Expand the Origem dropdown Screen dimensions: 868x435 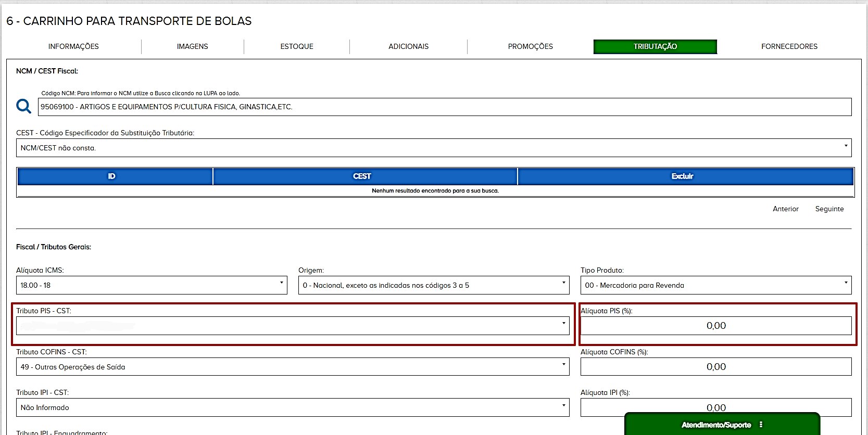(x=433, y=285)
